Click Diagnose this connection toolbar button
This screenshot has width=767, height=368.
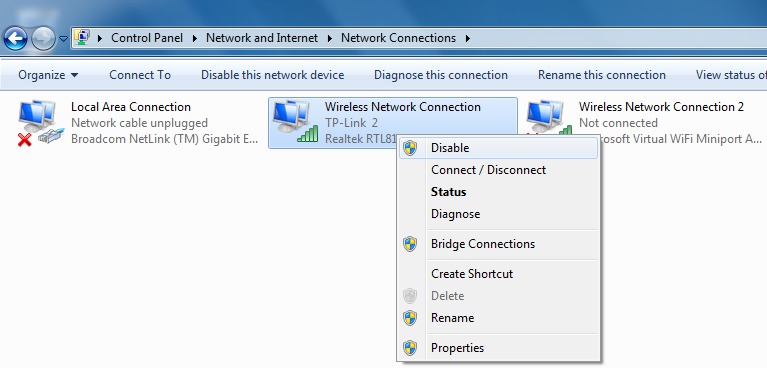coord(441,75)
